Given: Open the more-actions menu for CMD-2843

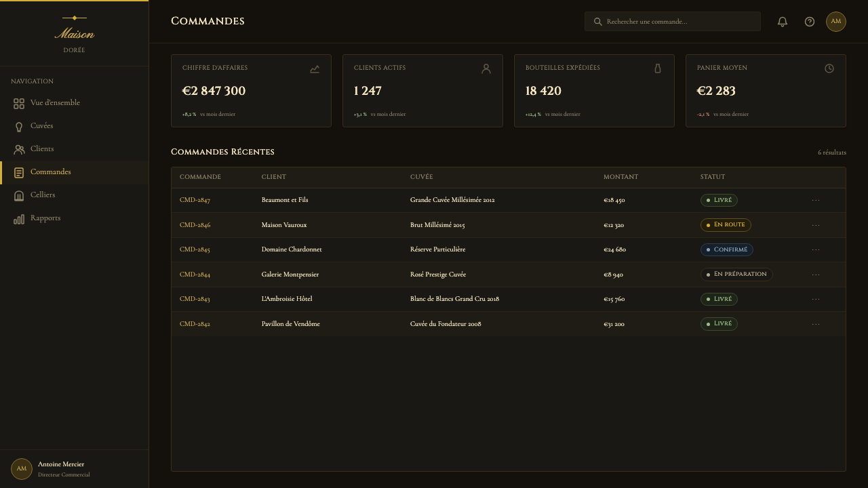Looking at the screenshot, I should coord(816,300).
